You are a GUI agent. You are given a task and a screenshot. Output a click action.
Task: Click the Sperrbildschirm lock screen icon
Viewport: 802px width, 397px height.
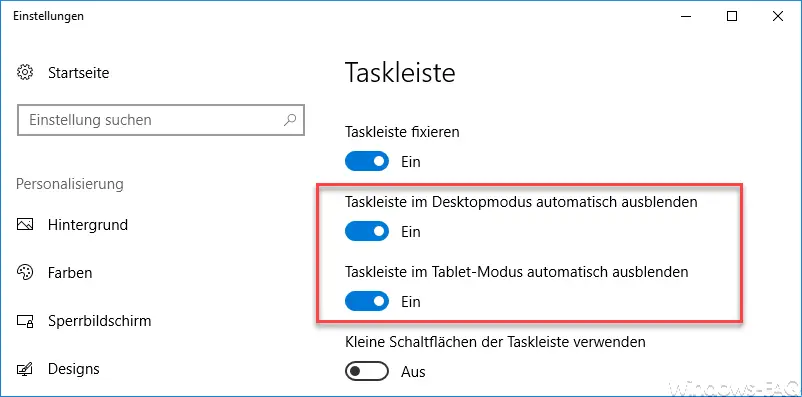[25, 321]
